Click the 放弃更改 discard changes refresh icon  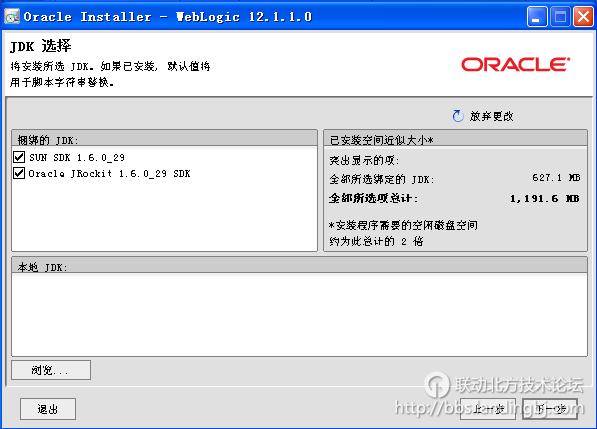pyautogui.click(x=458, y=116)
